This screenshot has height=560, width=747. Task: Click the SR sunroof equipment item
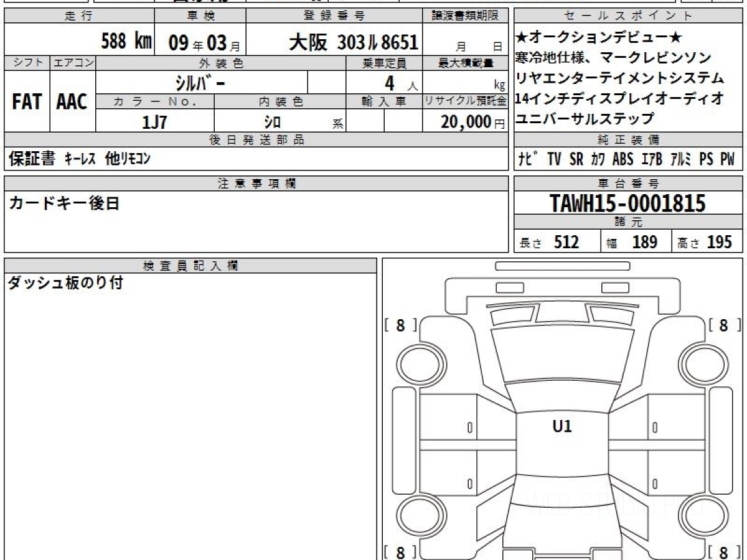tap(576, 160)
